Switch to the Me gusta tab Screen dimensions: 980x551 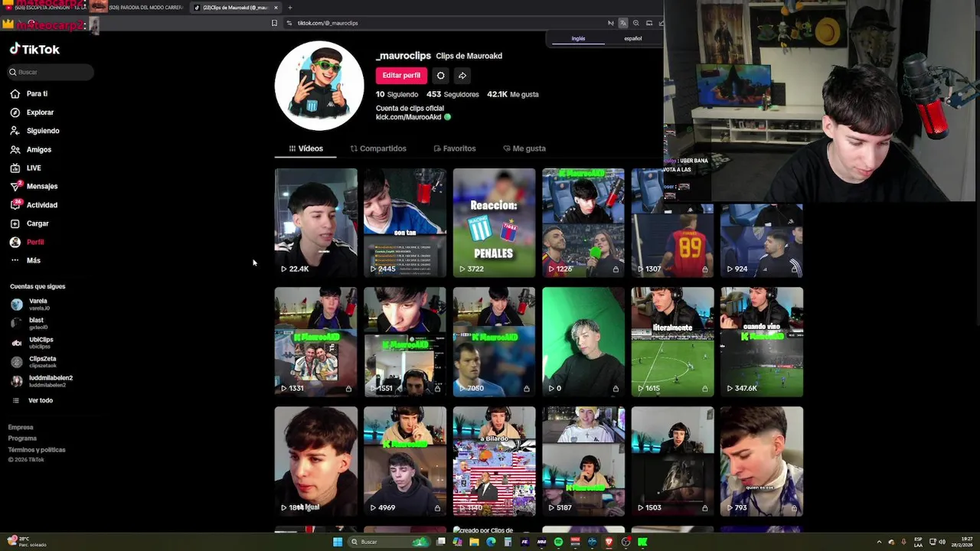[524, 148]
